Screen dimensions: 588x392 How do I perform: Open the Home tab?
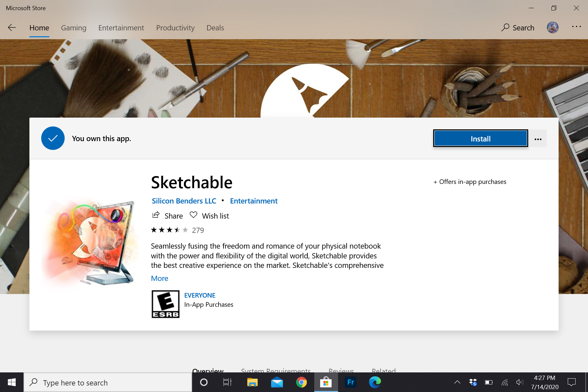(39, 28)
